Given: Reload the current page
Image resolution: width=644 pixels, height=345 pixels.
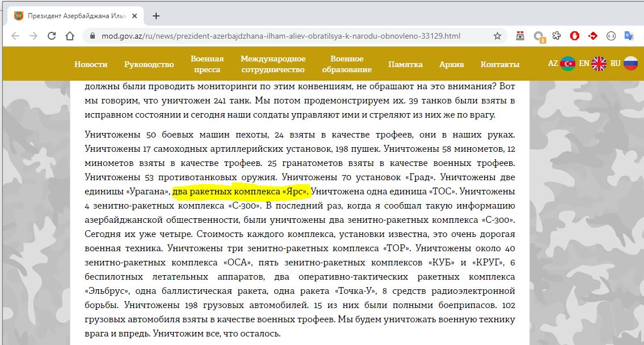Looking at the screenshot, I should pos(51,36).
